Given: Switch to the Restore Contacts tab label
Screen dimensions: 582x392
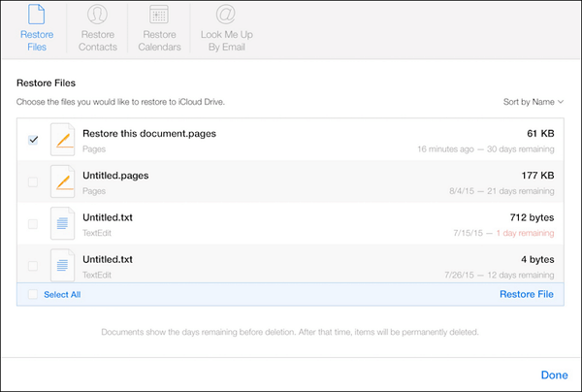Looking at the screenshot, I should (98, 41).
